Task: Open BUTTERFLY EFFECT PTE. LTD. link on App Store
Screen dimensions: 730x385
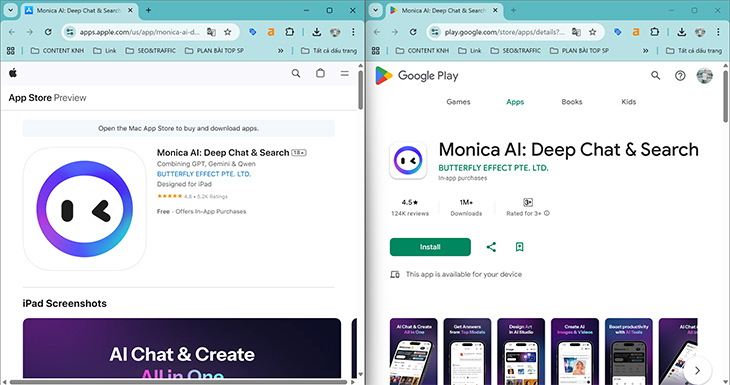Action: (204, 174)
